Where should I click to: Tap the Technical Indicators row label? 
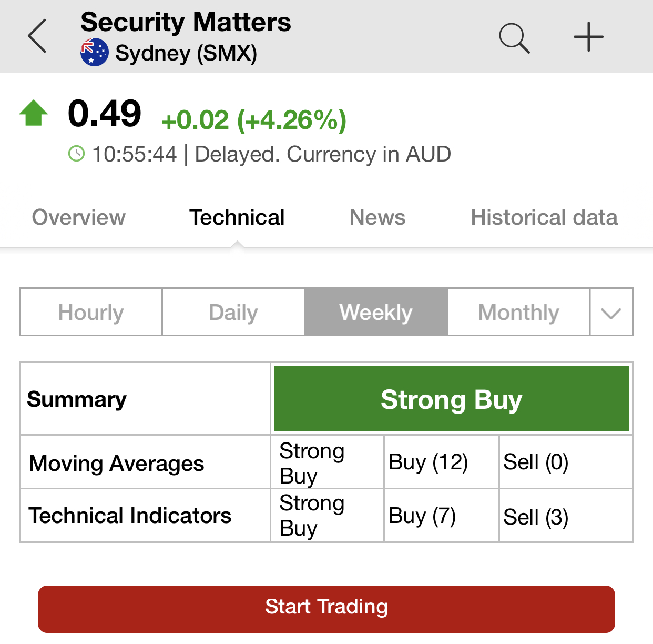(130, 516)
